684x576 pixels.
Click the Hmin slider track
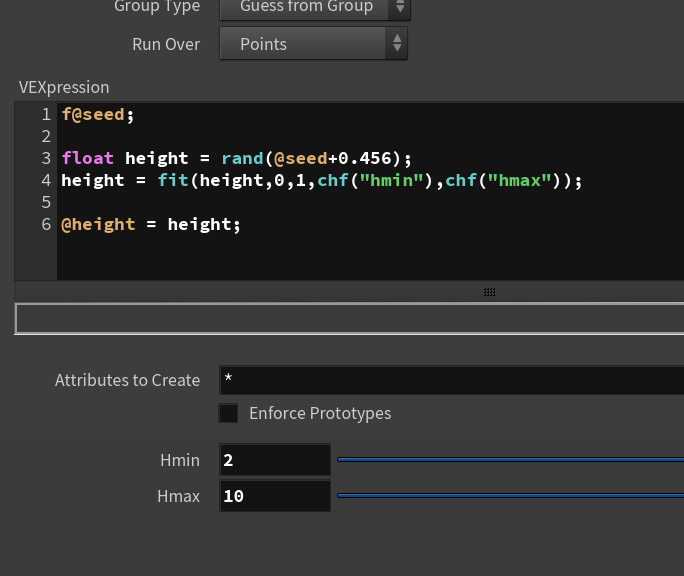[510, 459]
